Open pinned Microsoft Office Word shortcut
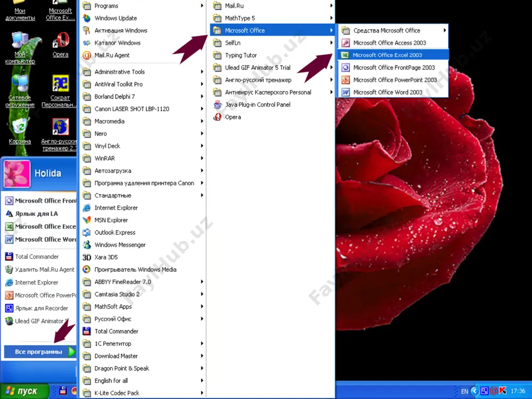The width and height of the screenshot is (532, 399). [40, 239]
